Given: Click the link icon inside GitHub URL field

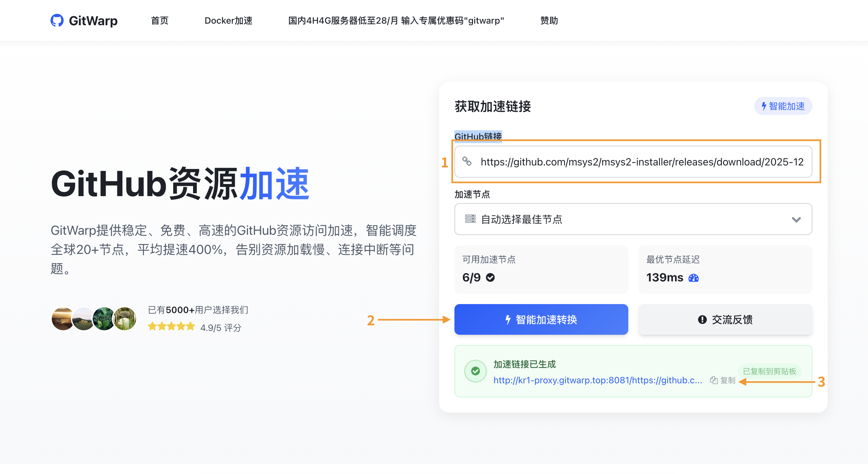Looking at the screenshot, I should pyautogui.click(x=467, y=162).
